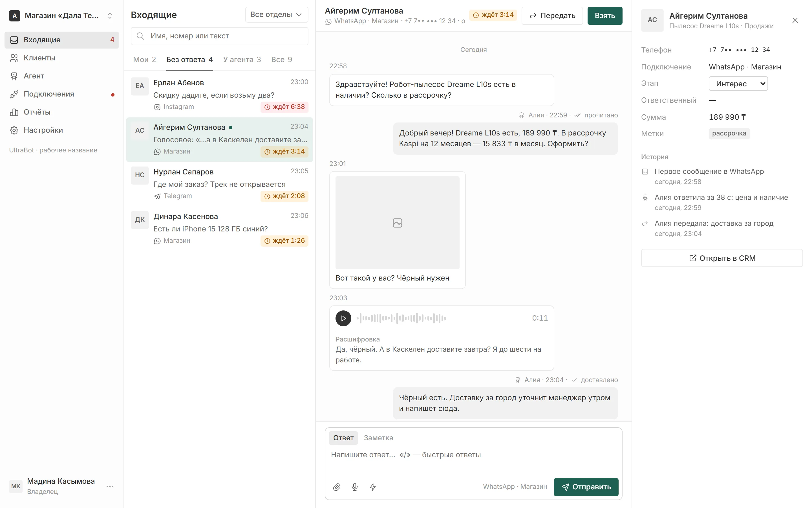Switch to the Все tab
This screenshot has width=812, height=508.
click(x=281, y=60)
